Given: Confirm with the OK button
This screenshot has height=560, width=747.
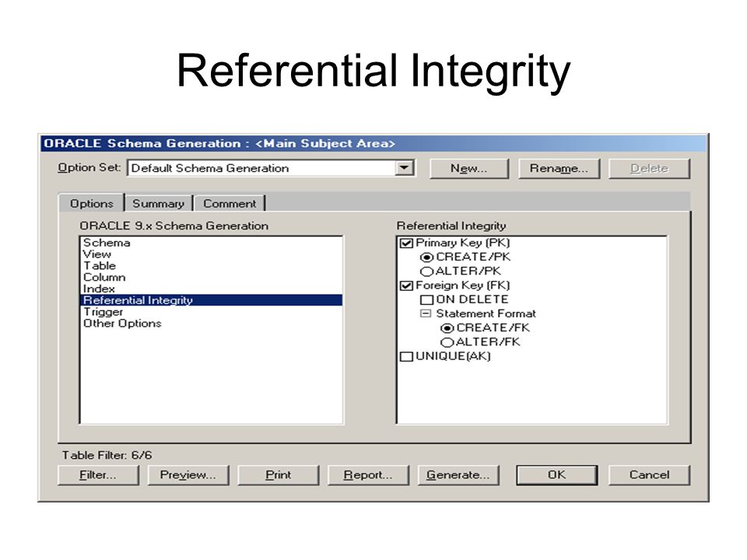Looking at the screenshot, I should coord(556,474).
